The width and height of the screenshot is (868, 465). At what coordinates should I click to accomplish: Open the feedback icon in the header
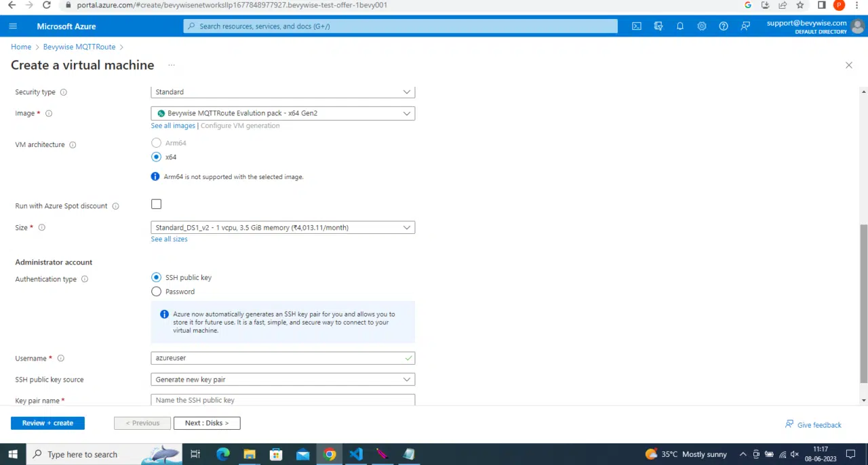[745, 26]
